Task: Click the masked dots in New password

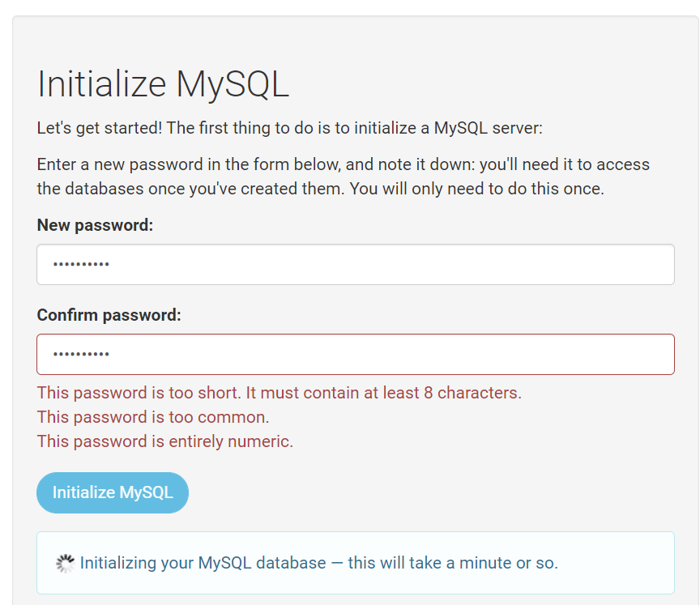Action: [81, 265]
